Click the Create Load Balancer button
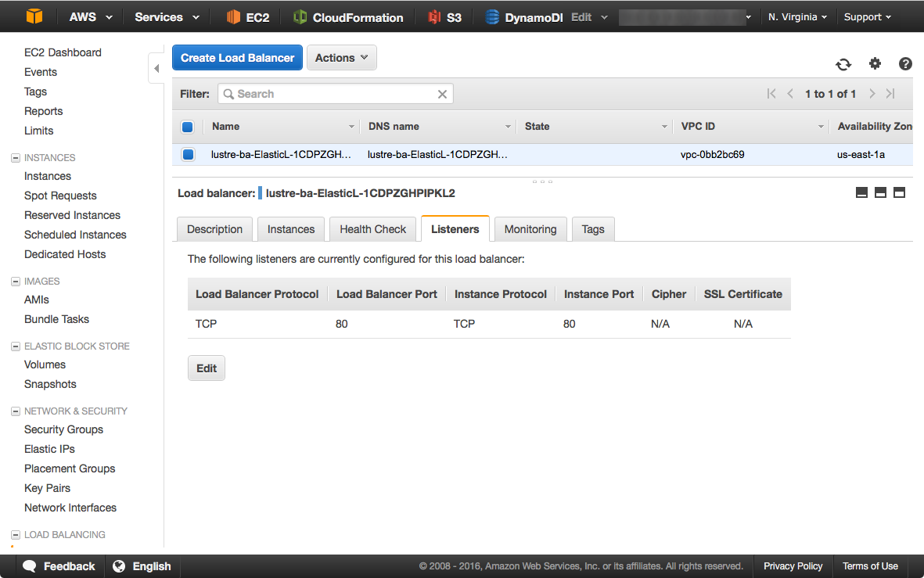The image size is (924, 578). [x=237, y=58]
